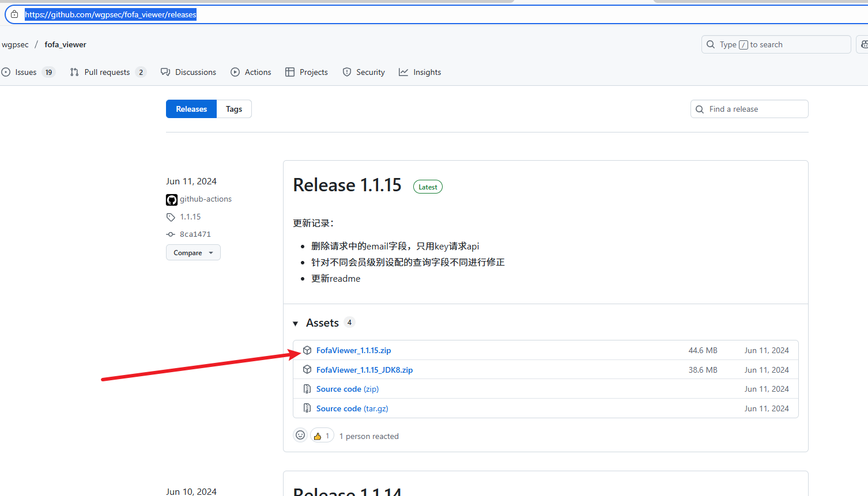Open the Pull requests tab
Image resolution: width=868 pixels, height=496 pixels.
click(108, 72)
